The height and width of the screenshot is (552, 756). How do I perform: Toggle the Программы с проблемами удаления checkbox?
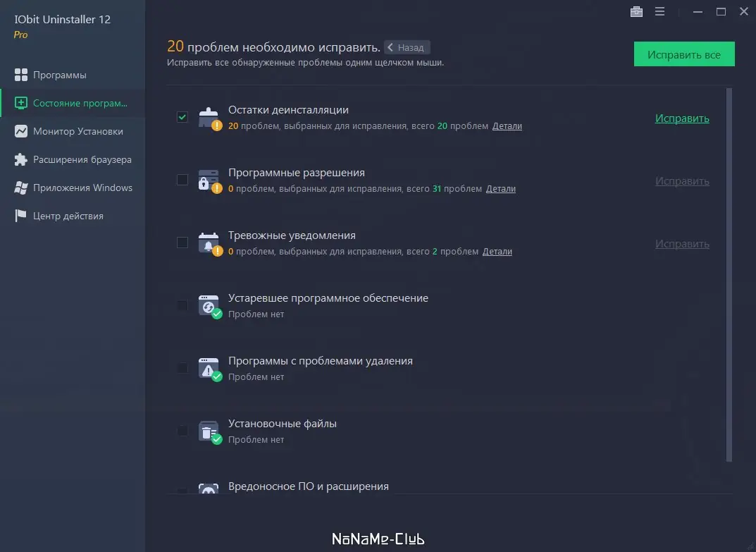pyautogui.click(x=182, y=368)
